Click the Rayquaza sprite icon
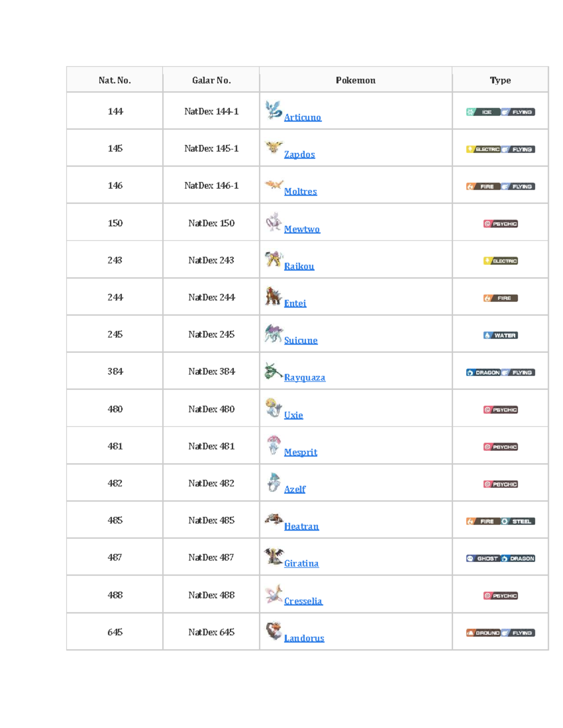This screenshot has height=728, width=563. (x=274, y=370)
